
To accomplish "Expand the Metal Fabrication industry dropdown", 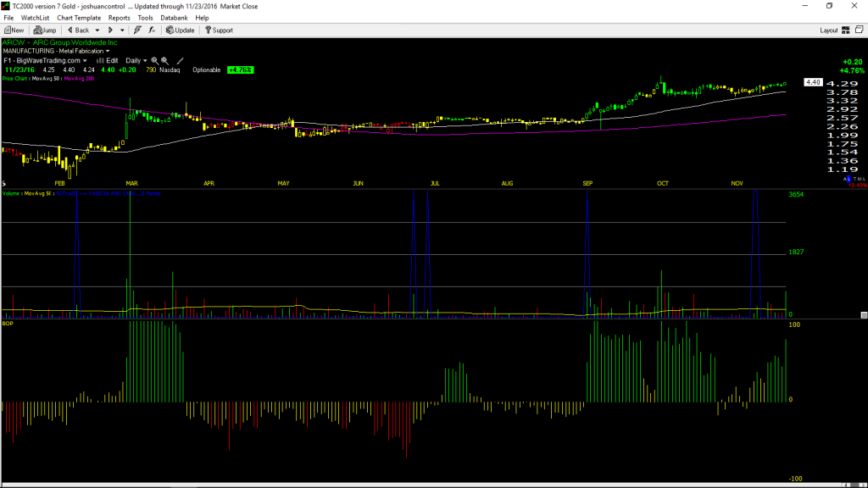I will 108,52.
